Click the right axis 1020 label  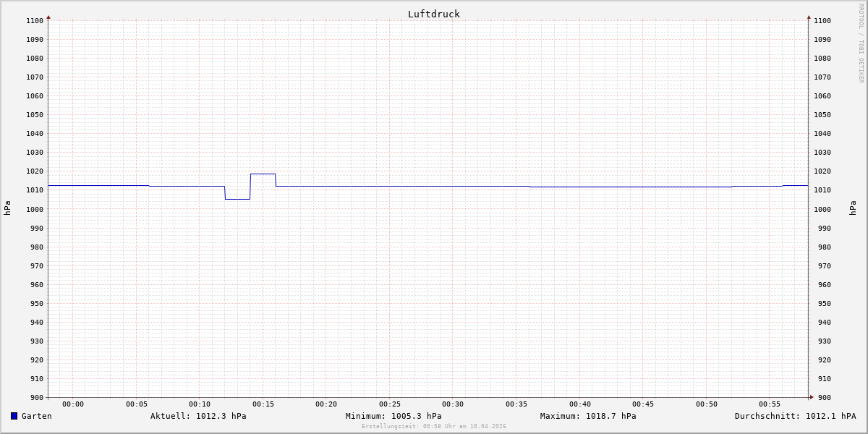coord(822,171)
